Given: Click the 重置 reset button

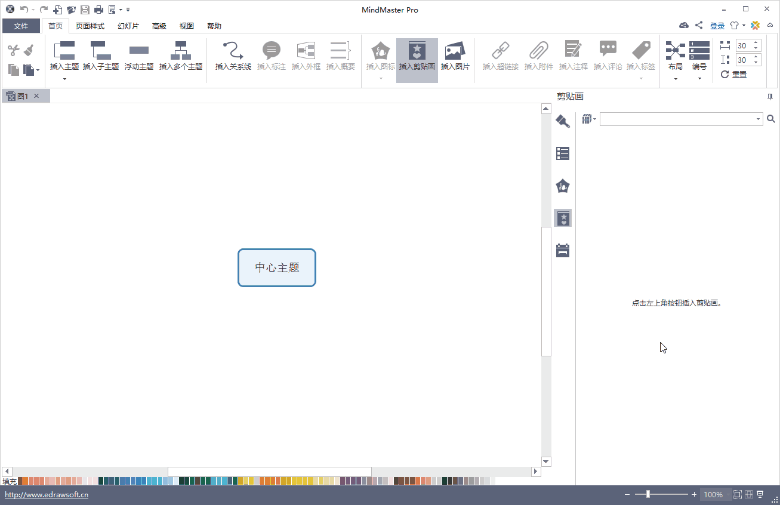Looking at the screenshot, I should pyautogui.click(x=733, y=74).
